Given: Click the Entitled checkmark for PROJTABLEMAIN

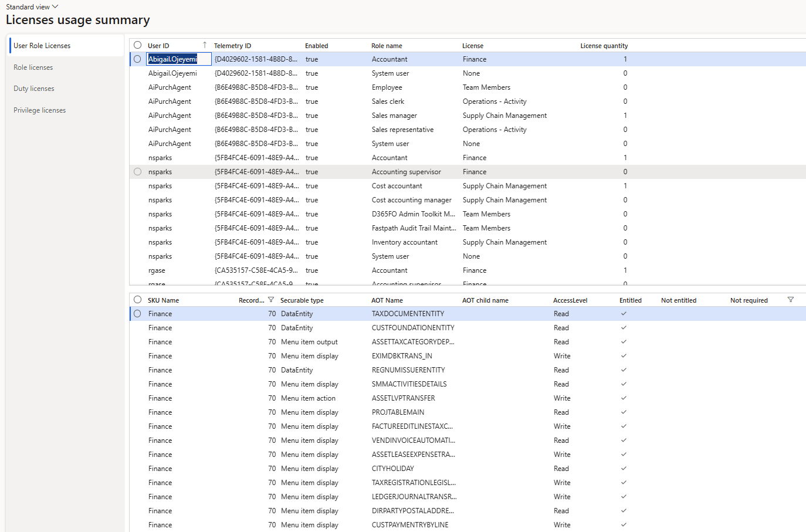Looking at the screenshot, I should tap(624, 412).
